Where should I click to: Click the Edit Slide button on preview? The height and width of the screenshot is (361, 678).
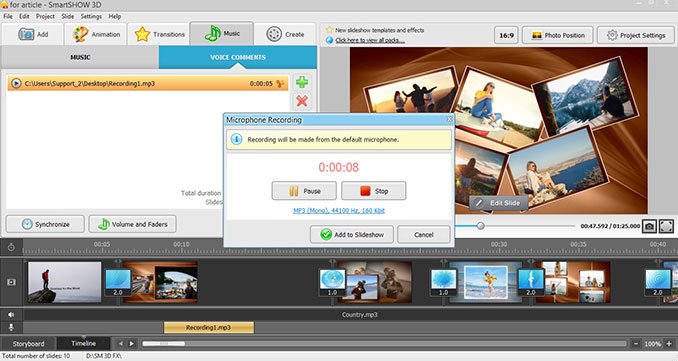pos(498,203)
